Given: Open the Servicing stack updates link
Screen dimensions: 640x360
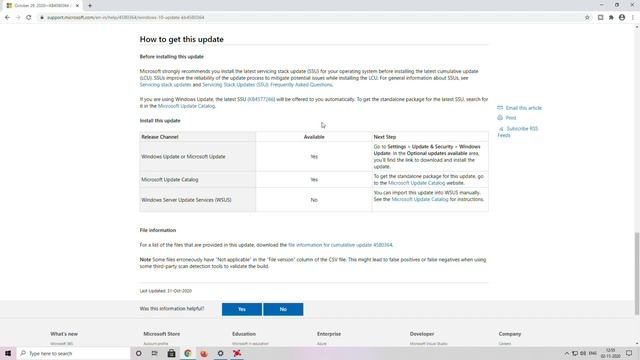Looking at the screenshot, I should (x=165, y=84).
